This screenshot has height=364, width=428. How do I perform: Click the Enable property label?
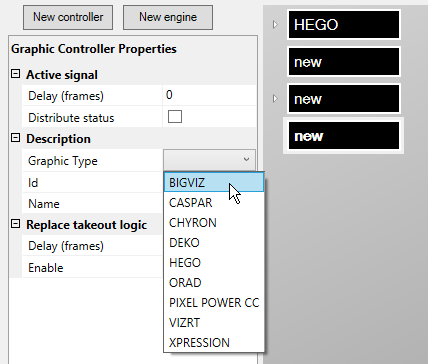pyautogui.click(x=46, y=268)
